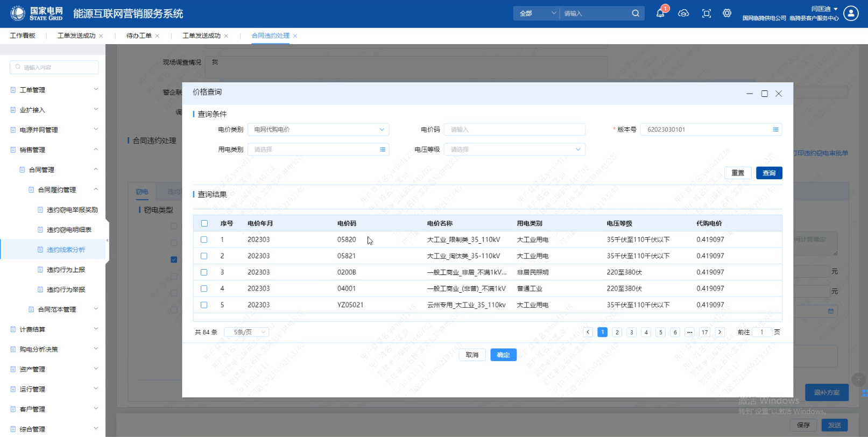Select the row 3 checkbox for 0200B
Viewport: 868px width, 437px height.
(204, 272)
